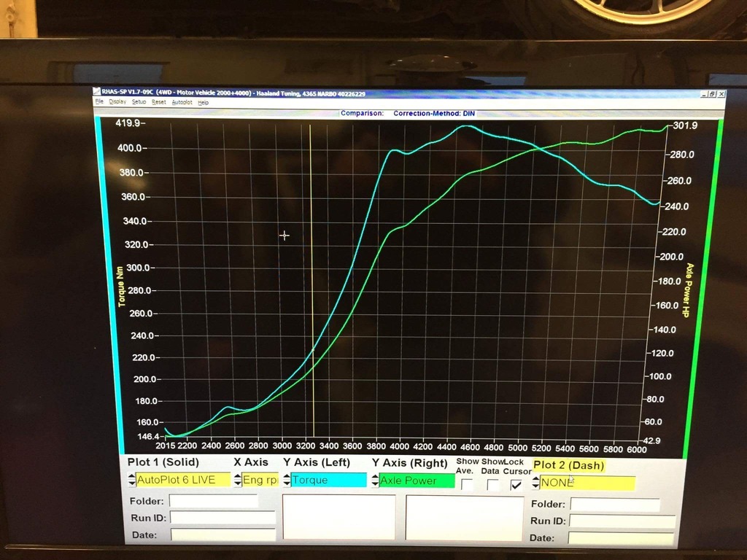The width and height of the screenshot is (747, 560).
Task: Click the 2015 rpm axis start label
Action: (166, 446)
